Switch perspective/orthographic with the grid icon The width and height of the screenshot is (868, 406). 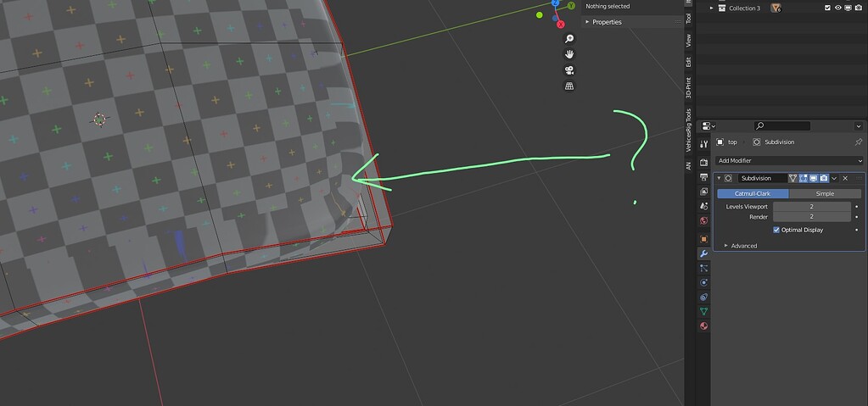click(x=568, y=86)
